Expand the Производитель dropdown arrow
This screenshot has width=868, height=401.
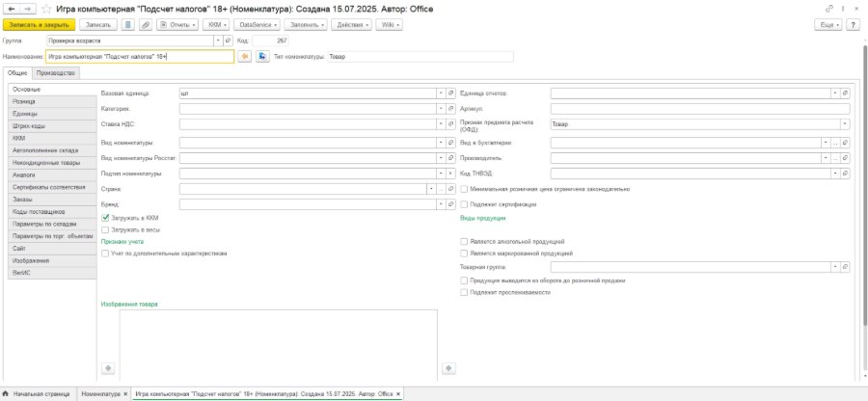(x=826, y=158)
